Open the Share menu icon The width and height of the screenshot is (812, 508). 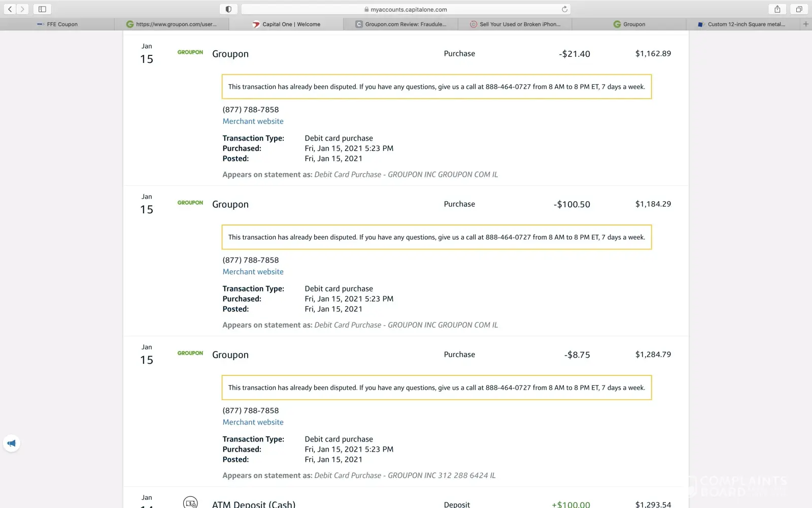point(777,9)
